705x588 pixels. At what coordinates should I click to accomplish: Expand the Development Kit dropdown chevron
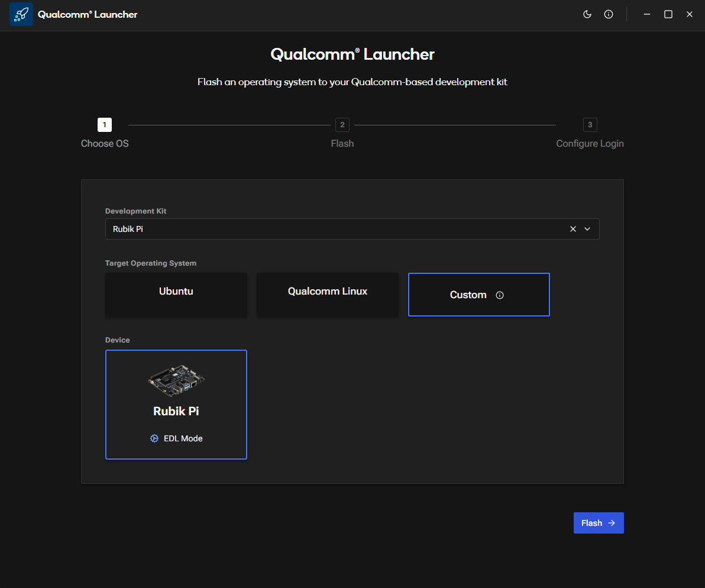pos(587,229)
